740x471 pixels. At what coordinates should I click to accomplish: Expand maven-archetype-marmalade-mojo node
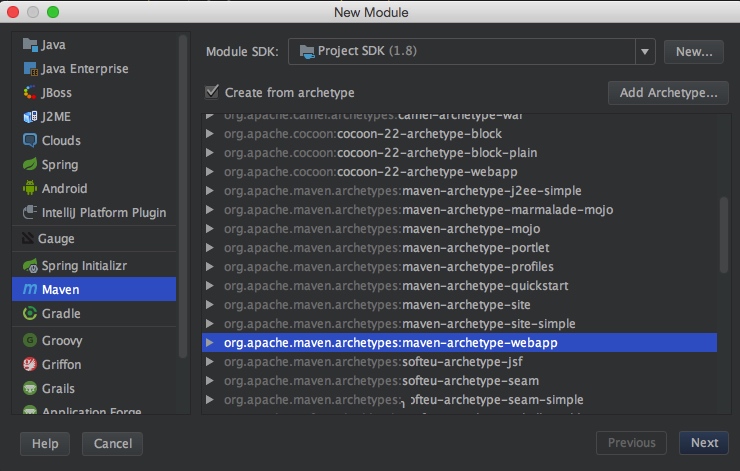(x=210, y=210)
